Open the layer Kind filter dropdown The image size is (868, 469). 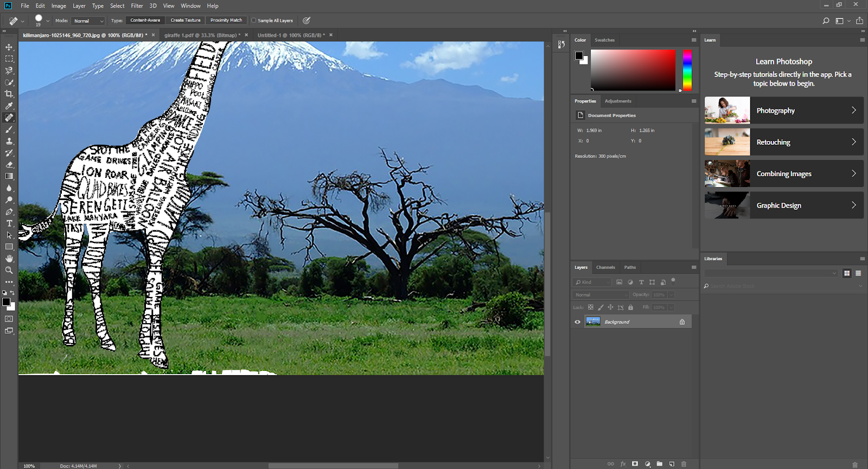click(592, 282)
